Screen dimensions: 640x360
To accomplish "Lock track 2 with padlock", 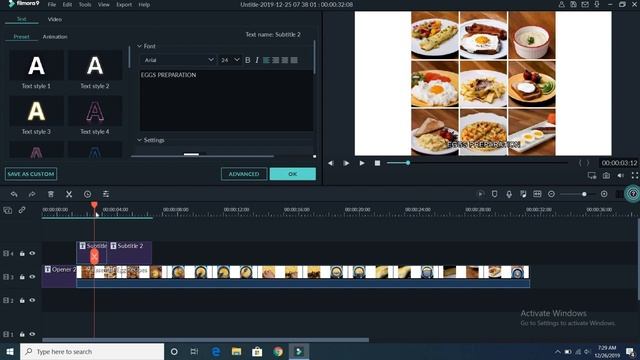I will pyautogui.click(x=22, y=300).
